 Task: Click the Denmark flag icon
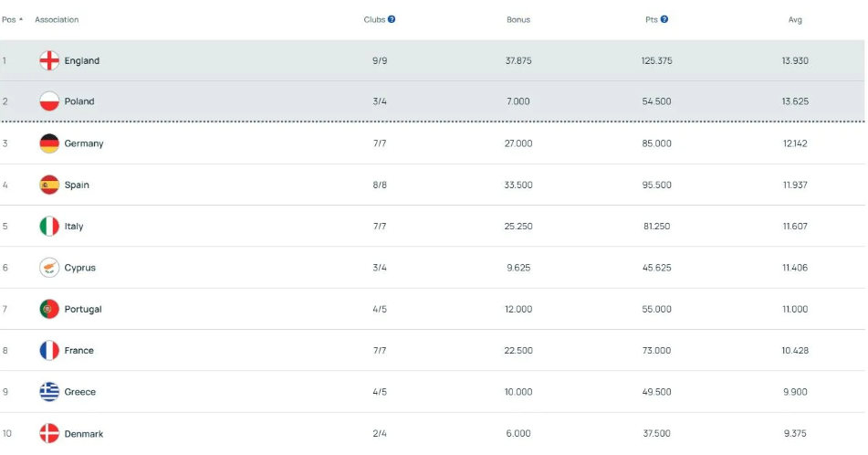coord(49,433)
